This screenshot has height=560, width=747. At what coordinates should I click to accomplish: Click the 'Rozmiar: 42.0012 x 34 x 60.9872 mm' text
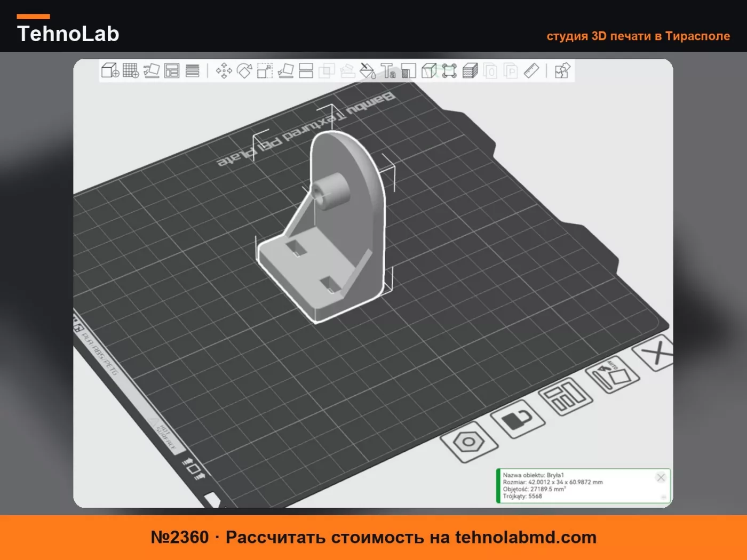coord(553,482)
